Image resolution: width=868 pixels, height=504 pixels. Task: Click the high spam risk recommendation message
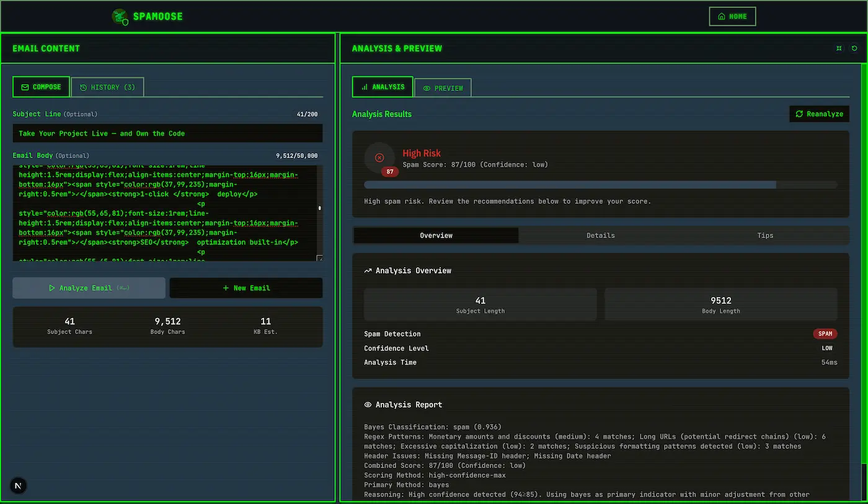point(508,201)
